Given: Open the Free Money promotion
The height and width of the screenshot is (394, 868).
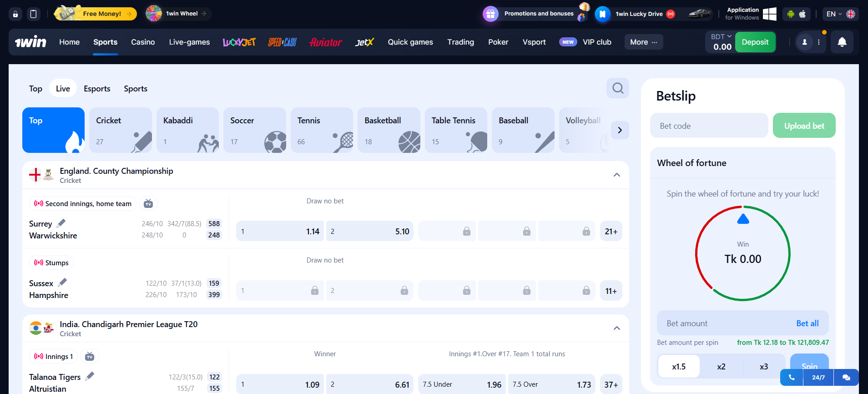Looking at the screenshot, I should tap(96, 14).
